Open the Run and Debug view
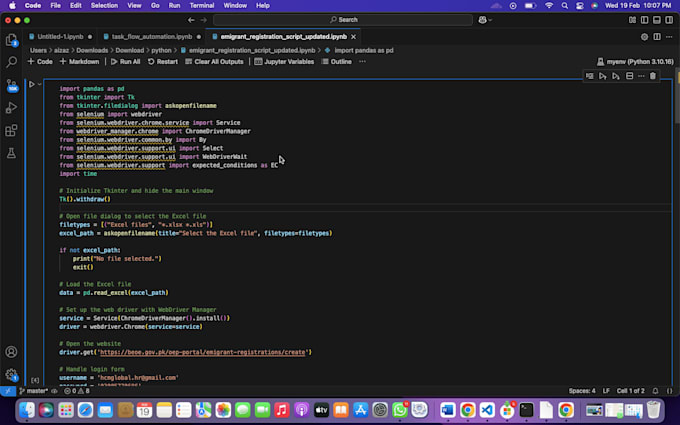Screen dimensions: 680x425 11,108
